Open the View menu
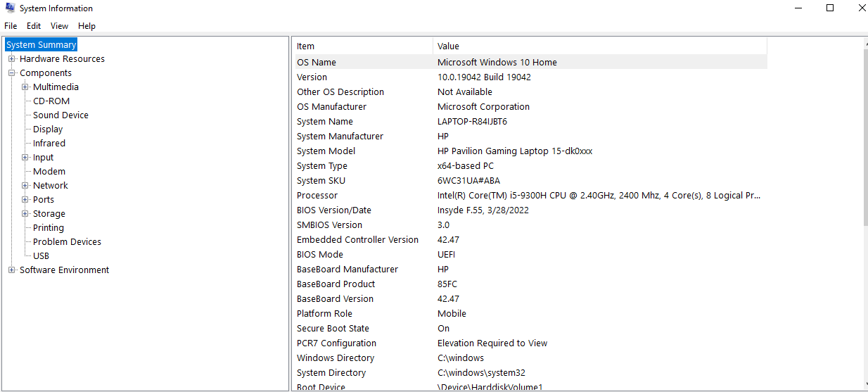Viewport: 868px width, 392px height. pyautogui.click(x=60, y=26)
